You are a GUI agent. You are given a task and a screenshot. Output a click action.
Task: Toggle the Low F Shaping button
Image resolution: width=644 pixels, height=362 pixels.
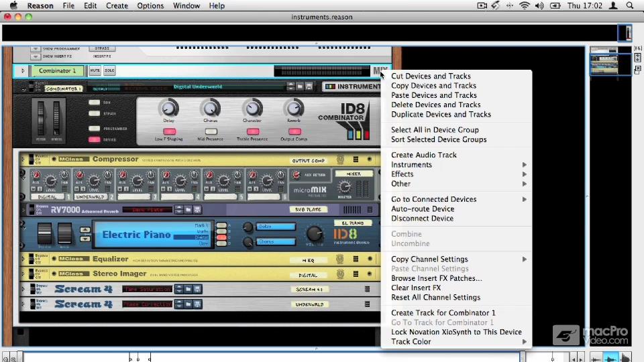point(169,132)
